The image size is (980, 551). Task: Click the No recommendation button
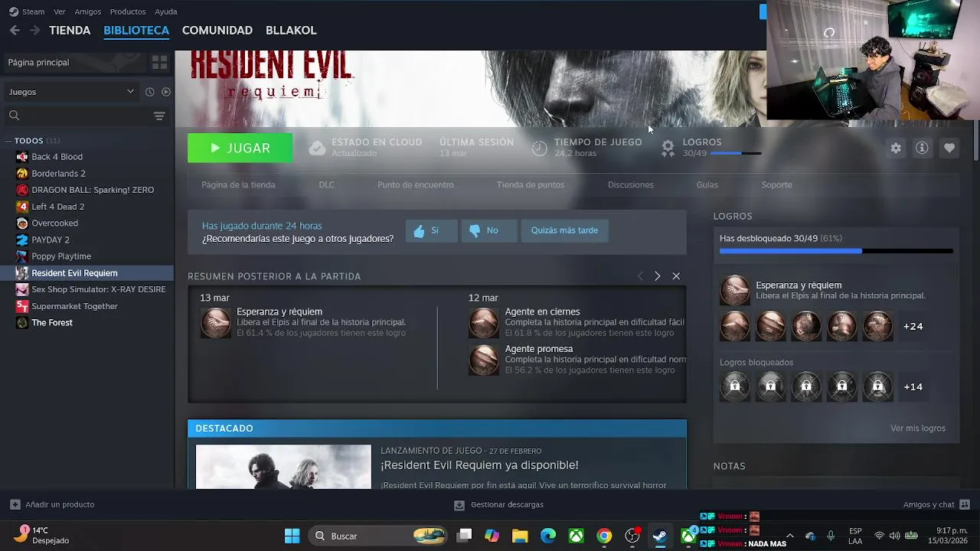coord(489,230)
